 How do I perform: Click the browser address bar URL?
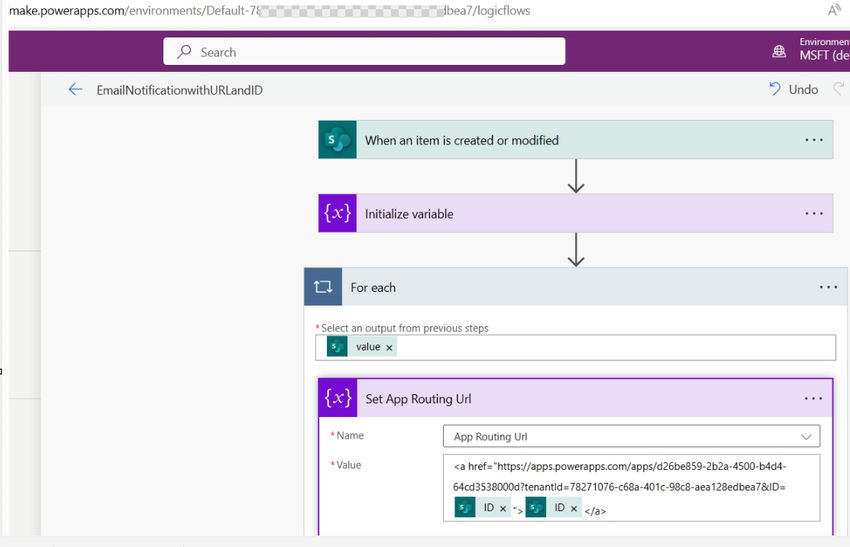(x=269, y=10)
